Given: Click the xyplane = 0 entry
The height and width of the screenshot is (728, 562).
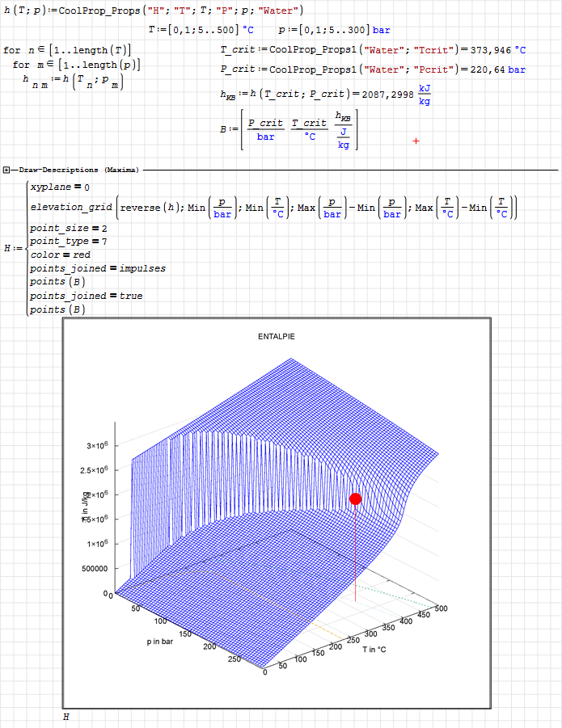Looking at the screenshot, I should point(61,187).
